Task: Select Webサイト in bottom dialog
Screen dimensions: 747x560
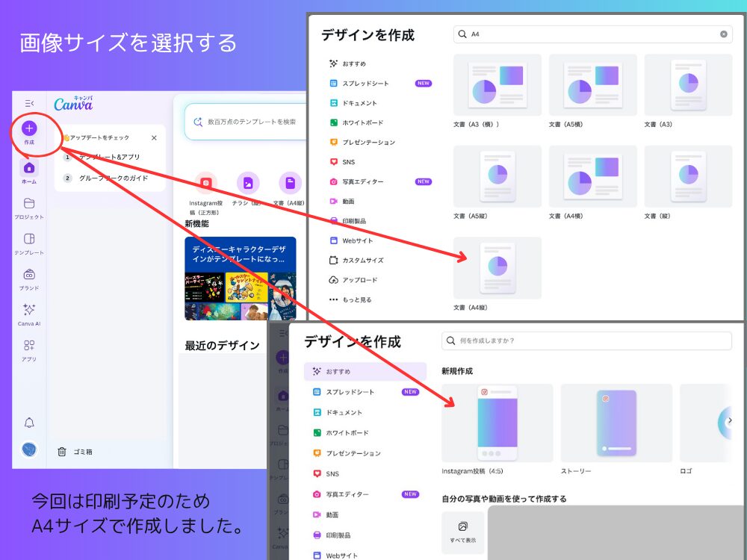Action: (336, 556)
